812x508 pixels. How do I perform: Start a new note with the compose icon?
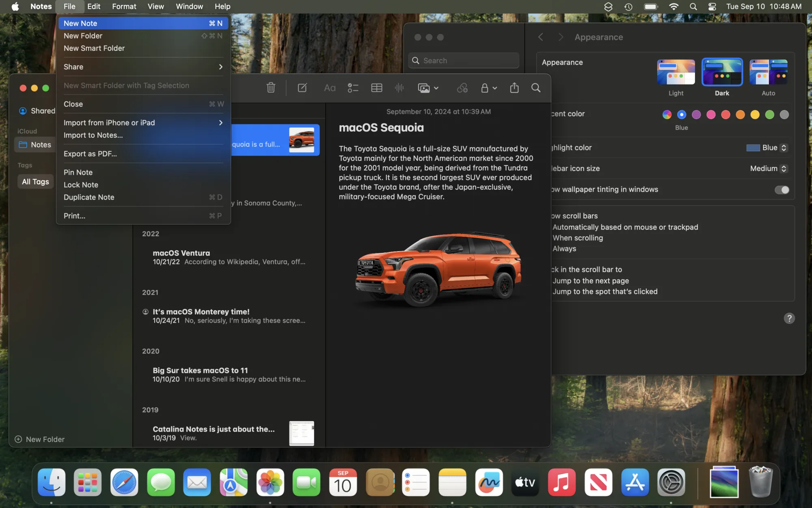click(302, 88)
